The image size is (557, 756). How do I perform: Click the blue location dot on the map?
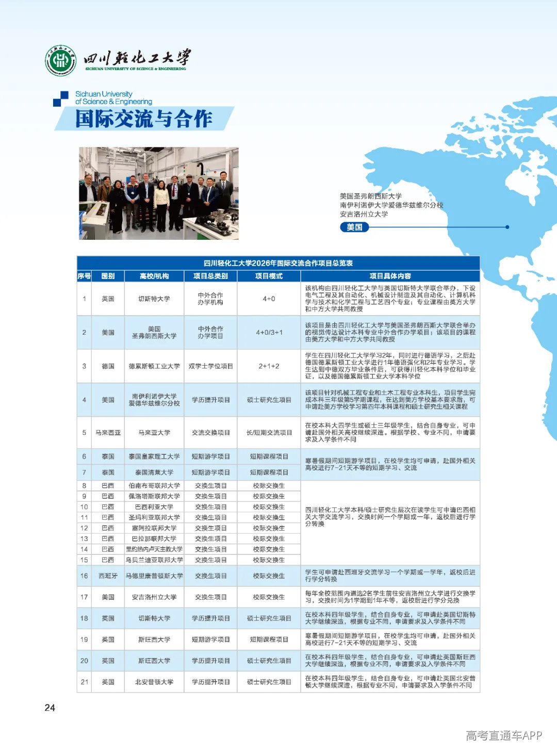[507, 227]
